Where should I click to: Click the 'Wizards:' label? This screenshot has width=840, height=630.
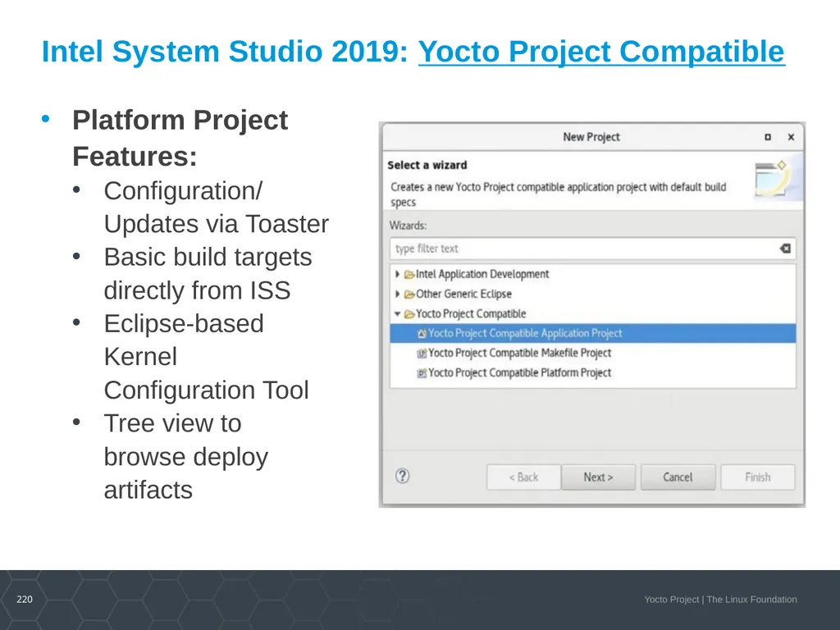(x=408, y=226)
